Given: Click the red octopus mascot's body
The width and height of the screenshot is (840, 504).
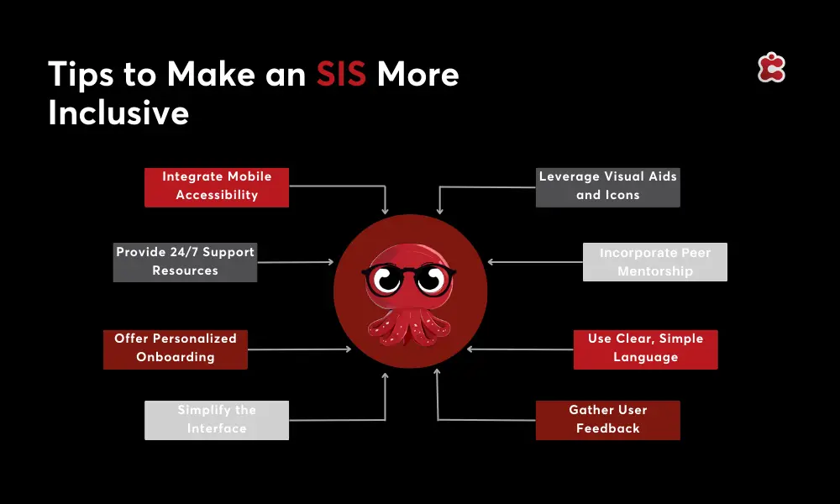Looking at the screenshot, I should pyautogui.click(x=409, y=258).
